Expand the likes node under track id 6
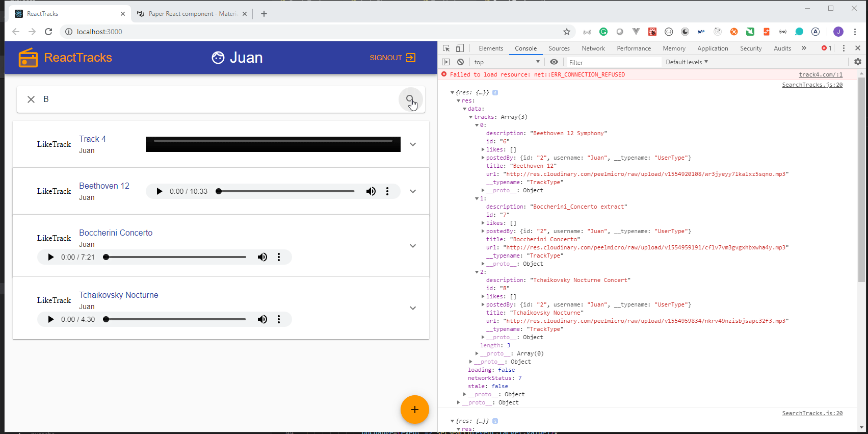Viewport: 868px width, 434px height. 483,149
